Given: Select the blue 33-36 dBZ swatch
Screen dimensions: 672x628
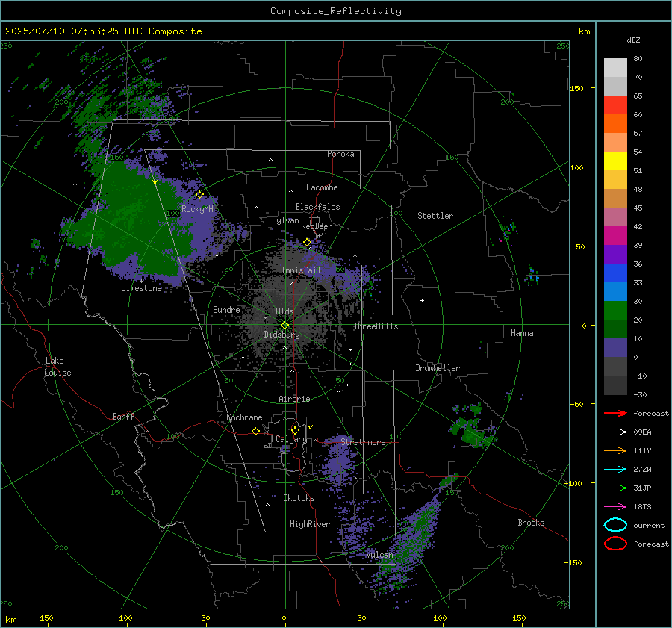Looking at the screenshot, I should click(615, 273).
